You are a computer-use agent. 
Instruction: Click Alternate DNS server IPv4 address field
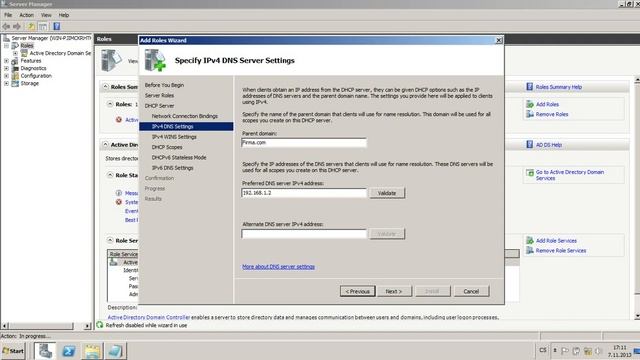coord(304,234)
